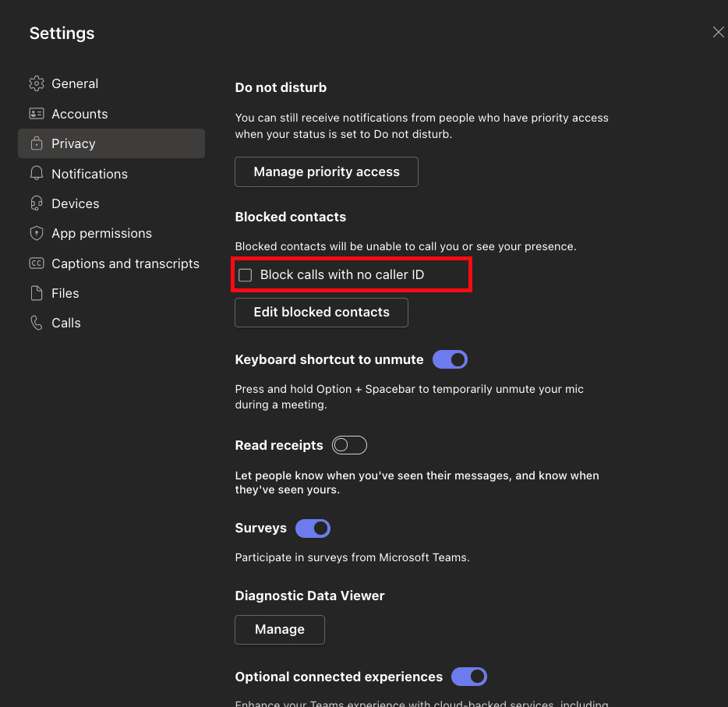Click the Accounts ID card icon
The height and width of the screenshot is (707, 728).
click(x=36, y=114)
